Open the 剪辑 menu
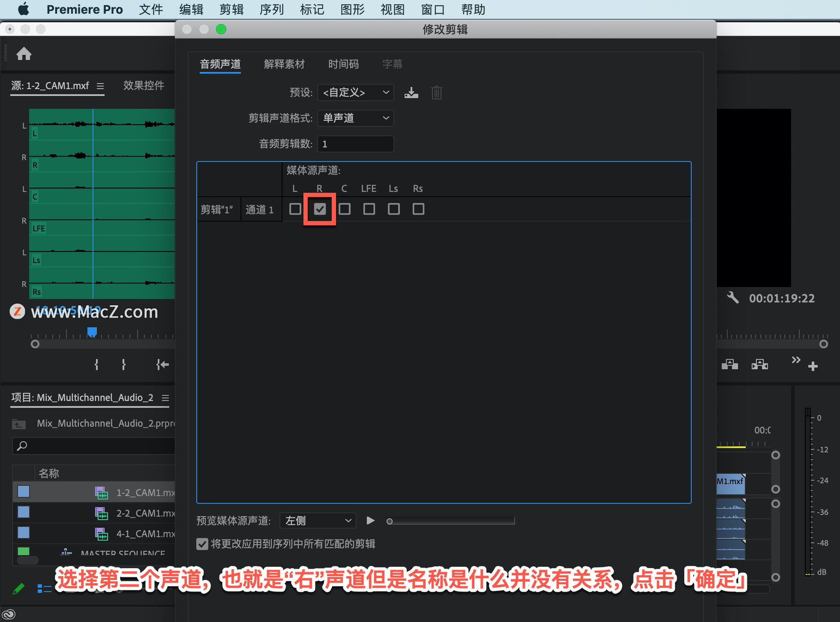840x622 pixels. tap(231, 9)
